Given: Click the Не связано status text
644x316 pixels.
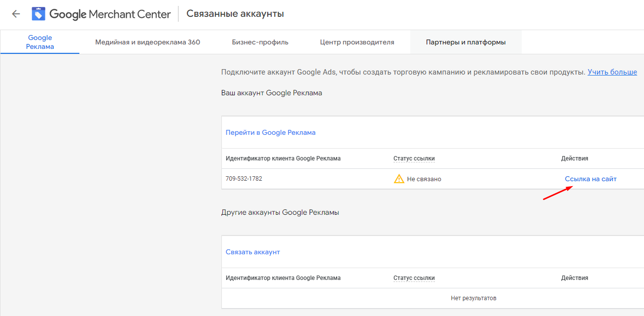Looking at the screenshot, I should [424, 179].
